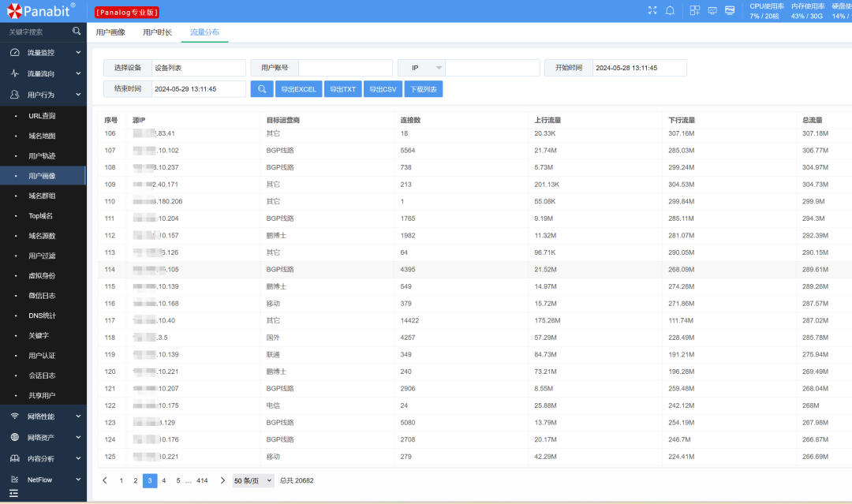
Task: Expand the NetFlow menu chevron
Action: (78, 480)
